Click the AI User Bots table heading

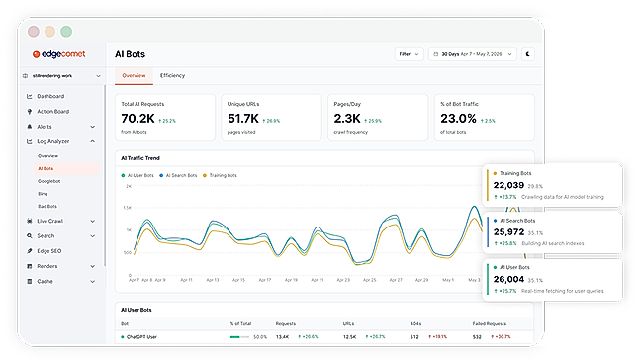coord(137,310)
